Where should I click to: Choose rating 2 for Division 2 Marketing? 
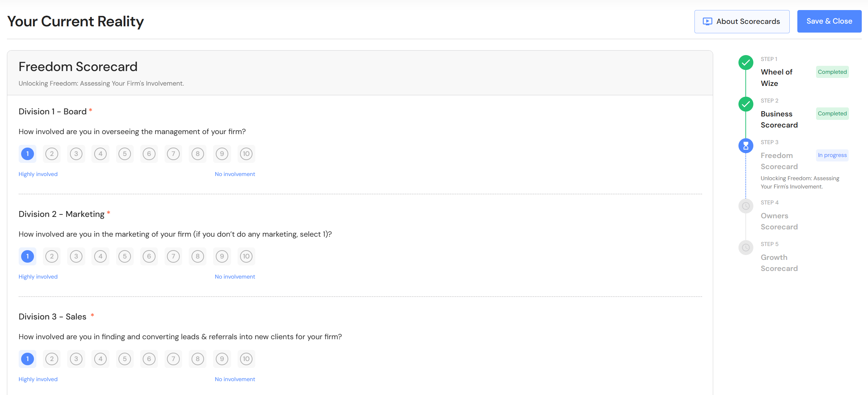coord(52,256)
